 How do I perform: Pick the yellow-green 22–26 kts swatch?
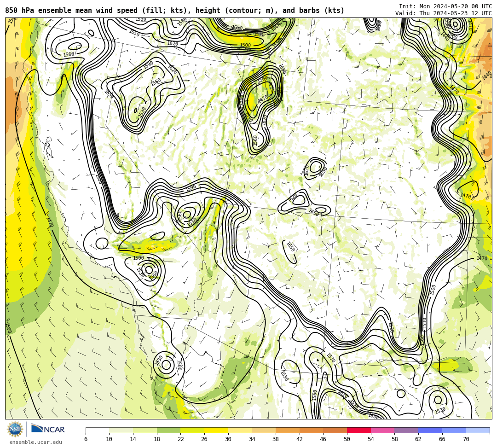point(192,430)
